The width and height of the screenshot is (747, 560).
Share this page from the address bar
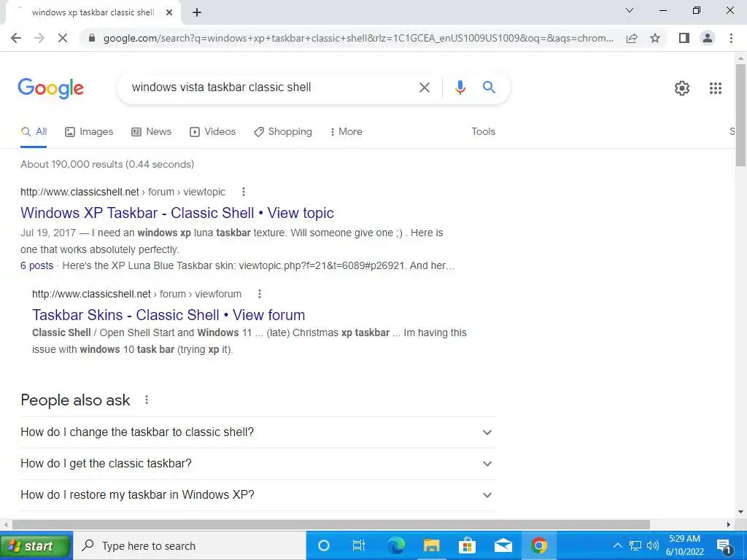[x=632, y=38]
